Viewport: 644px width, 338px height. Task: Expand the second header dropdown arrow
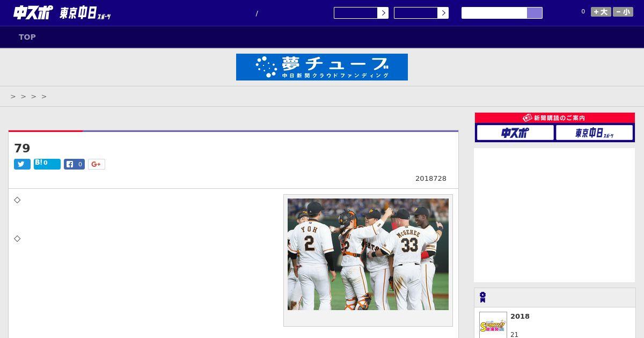[443, 13]
